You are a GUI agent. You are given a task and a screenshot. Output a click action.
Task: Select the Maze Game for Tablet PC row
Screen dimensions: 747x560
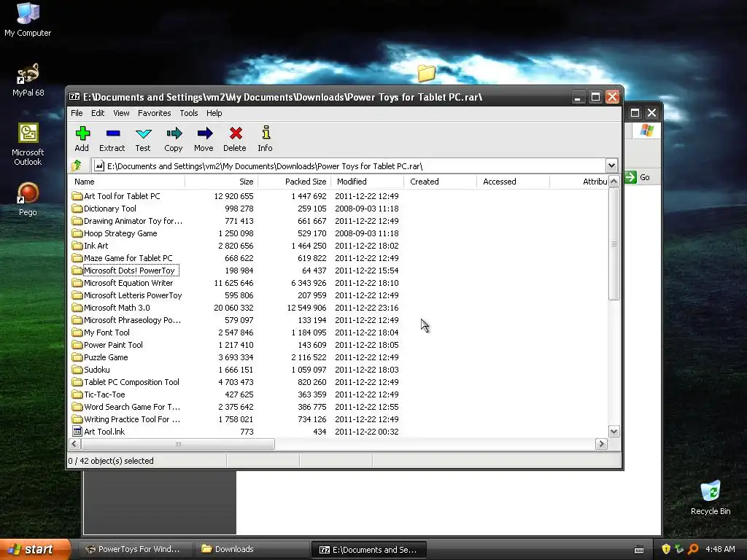tap(338, 257)
